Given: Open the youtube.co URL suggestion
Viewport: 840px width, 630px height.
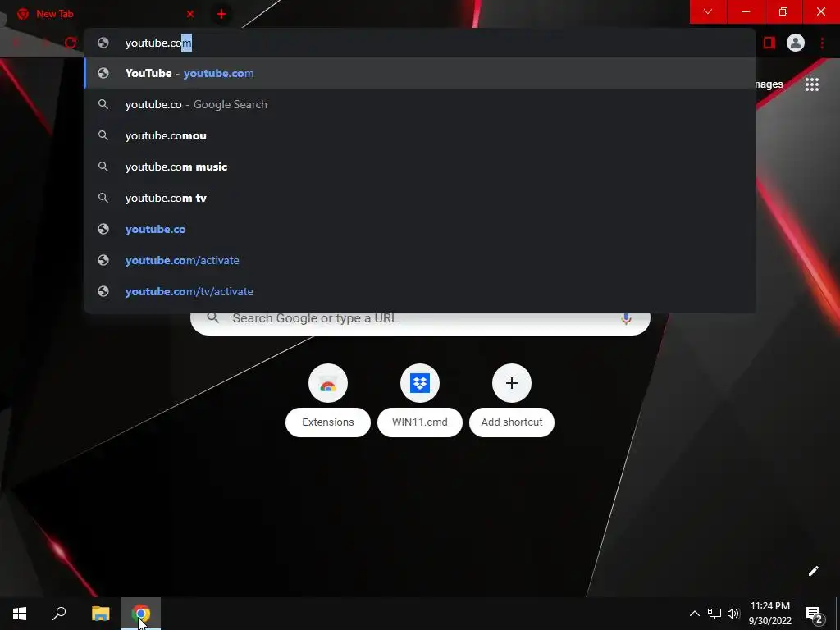Looking at the screenshot, I should click(x=419, y=229).
